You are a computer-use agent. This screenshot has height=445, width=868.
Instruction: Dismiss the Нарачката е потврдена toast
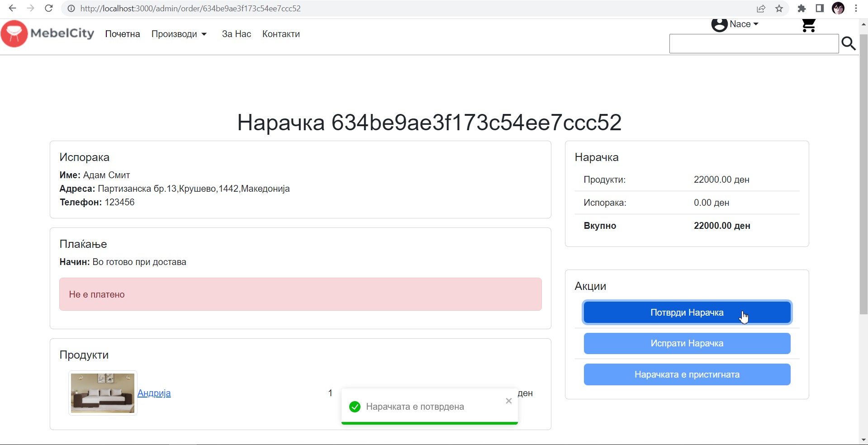point(508,401)
